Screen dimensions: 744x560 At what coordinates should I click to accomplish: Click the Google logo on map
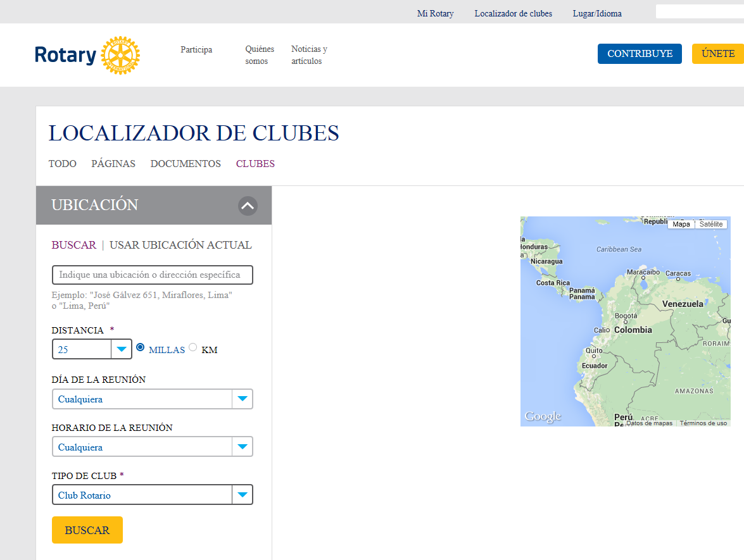coord(543,417)
